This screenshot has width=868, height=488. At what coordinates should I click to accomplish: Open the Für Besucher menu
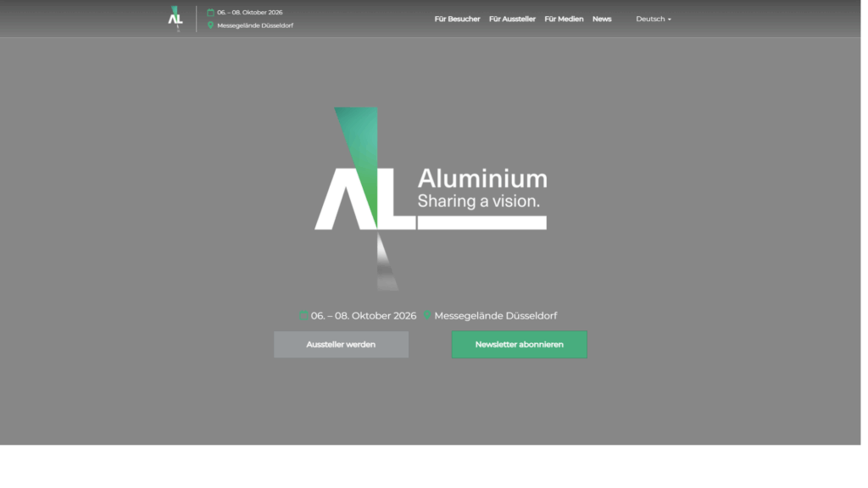click(x=457, y=19)
